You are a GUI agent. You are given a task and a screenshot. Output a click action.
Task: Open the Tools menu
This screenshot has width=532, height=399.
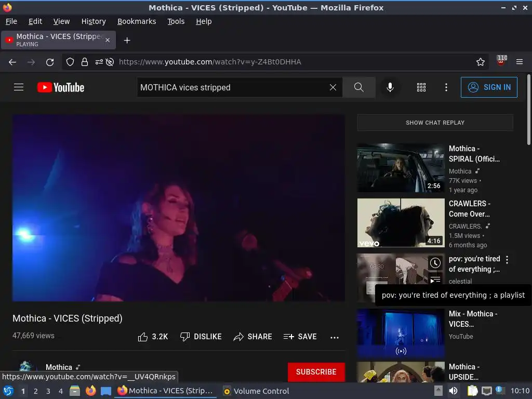(176, 21)
